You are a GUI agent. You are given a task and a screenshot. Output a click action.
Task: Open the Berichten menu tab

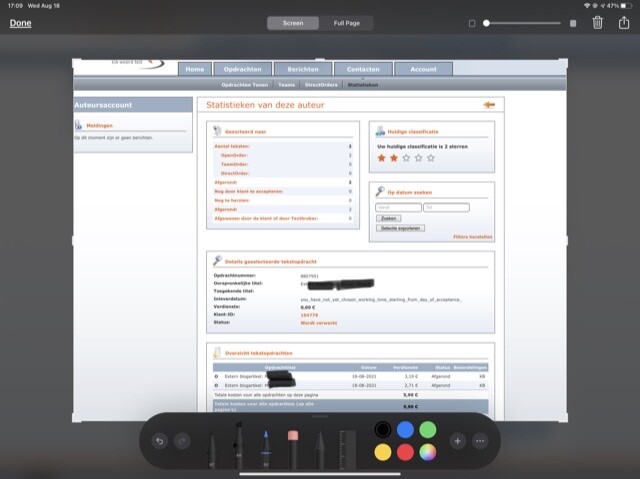[x=303, y=69]
